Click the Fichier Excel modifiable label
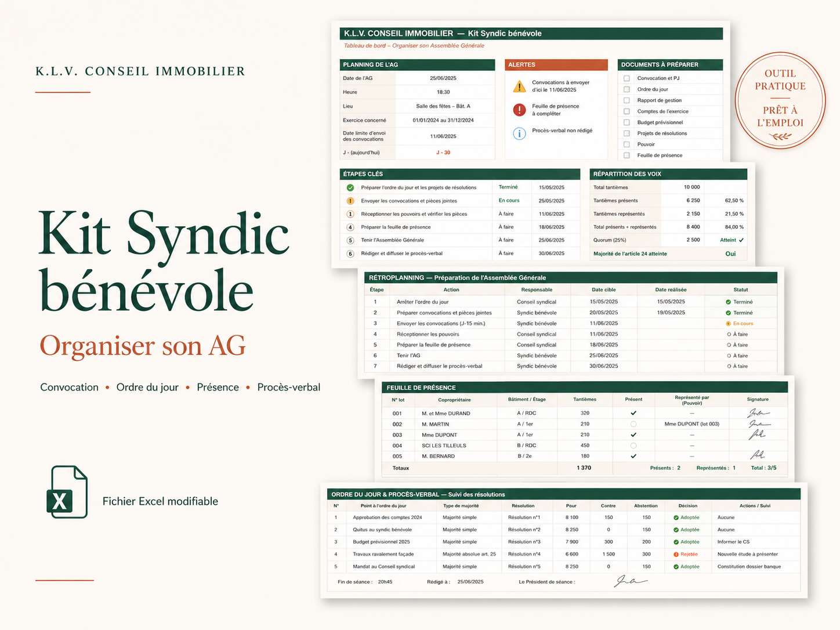This screenshot has width=840, height=630. pos(160,501)
